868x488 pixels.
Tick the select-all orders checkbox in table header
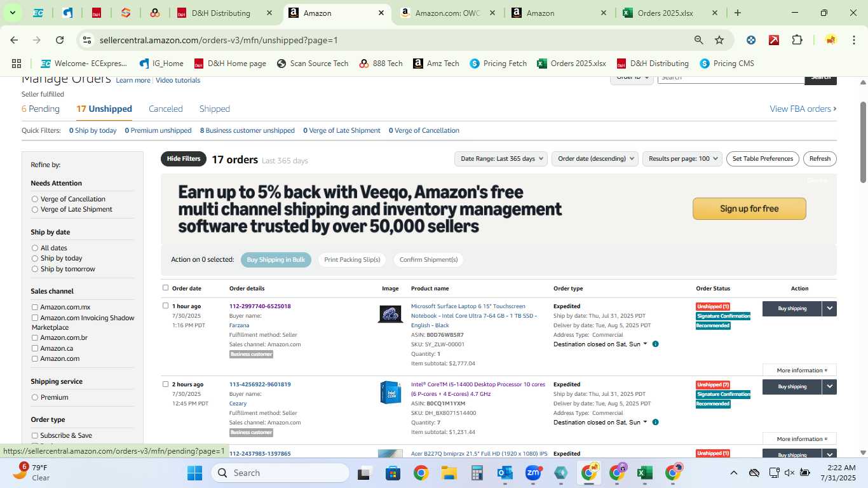point(166,288)
